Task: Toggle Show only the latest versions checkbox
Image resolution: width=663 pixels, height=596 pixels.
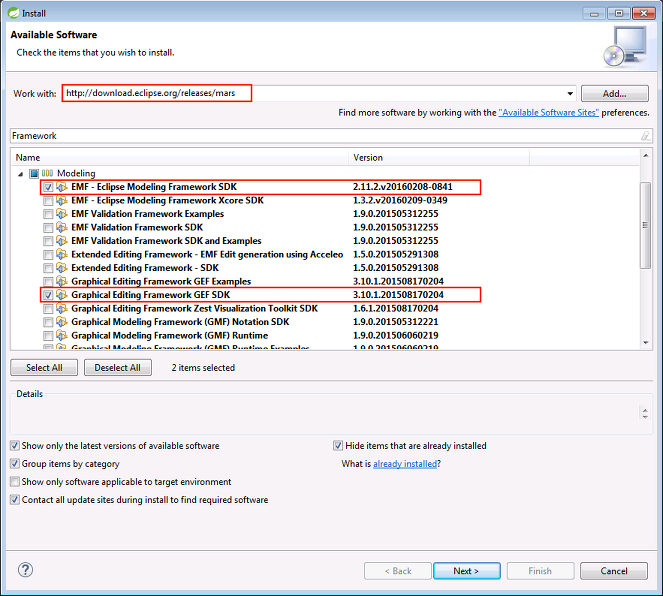Action: tap(15, 446)
